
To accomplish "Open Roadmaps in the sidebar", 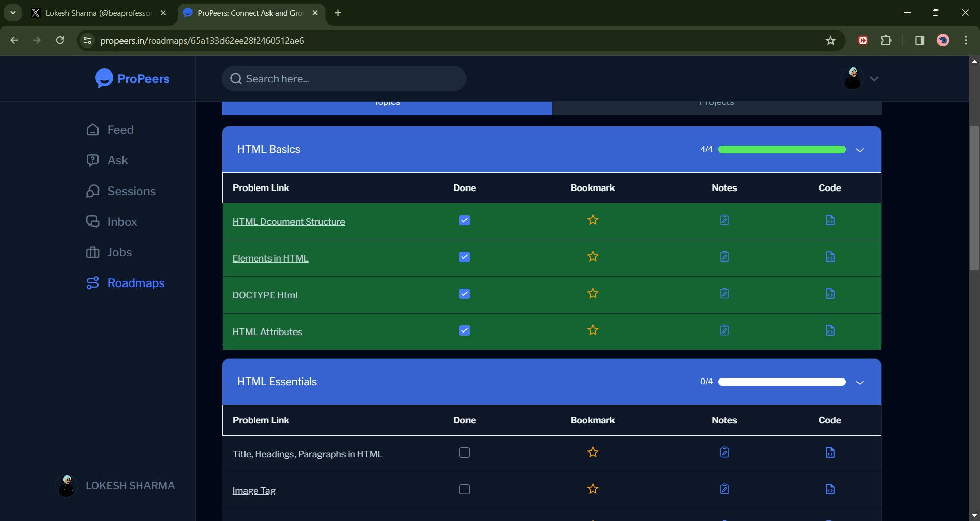I will pos(126,283).
